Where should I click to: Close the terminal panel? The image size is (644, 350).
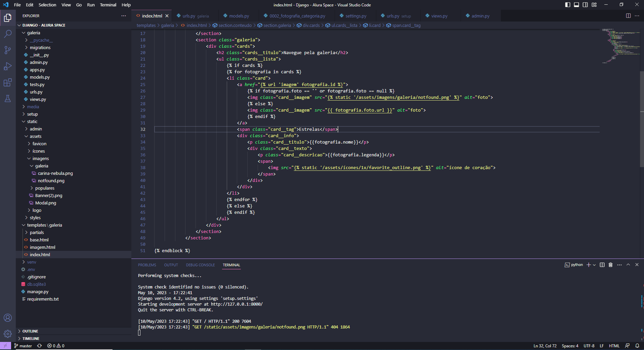pyautogui.click(x=637, y=265)
